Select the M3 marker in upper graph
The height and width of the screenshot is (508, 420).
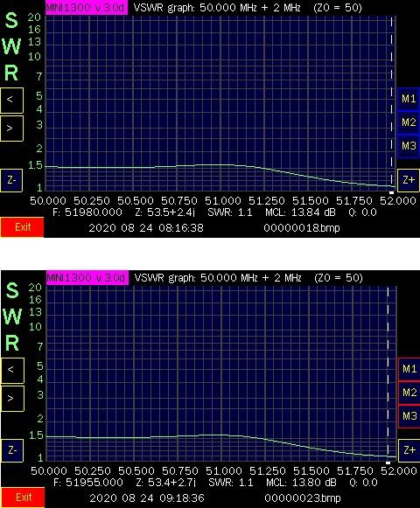tap(409, 146)
